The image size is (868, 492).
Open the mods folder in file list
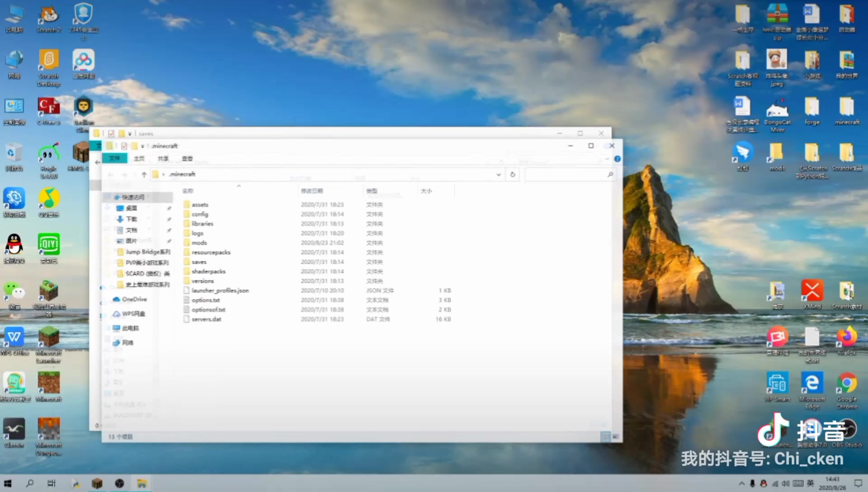coord(199,243)
